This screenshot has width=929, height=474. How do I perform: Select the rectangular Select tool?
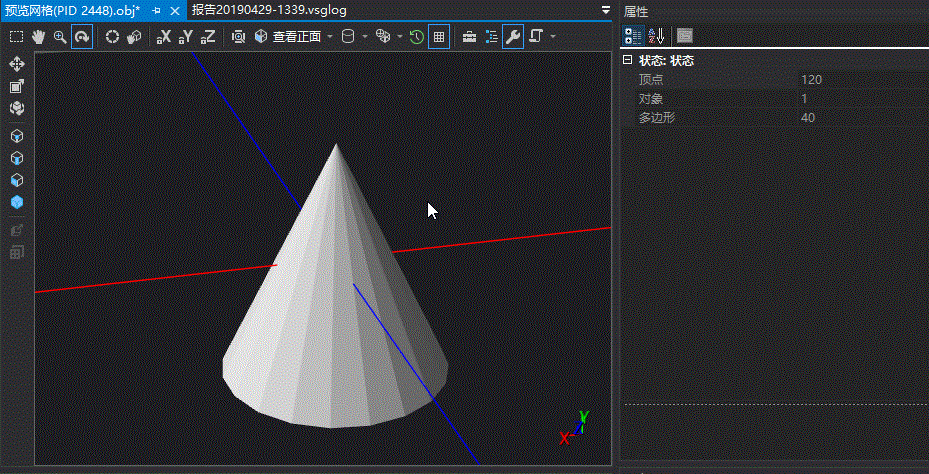17,37
